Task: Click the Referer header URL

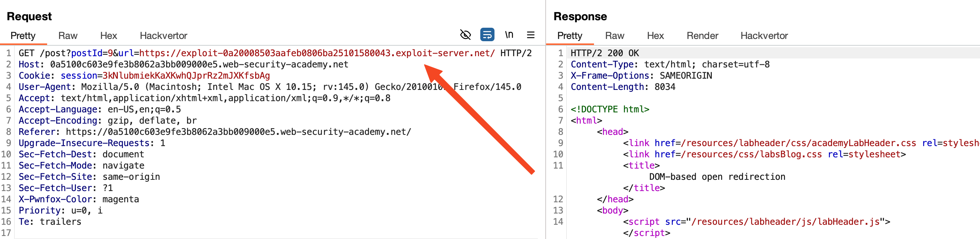Action: click(238, 132)
